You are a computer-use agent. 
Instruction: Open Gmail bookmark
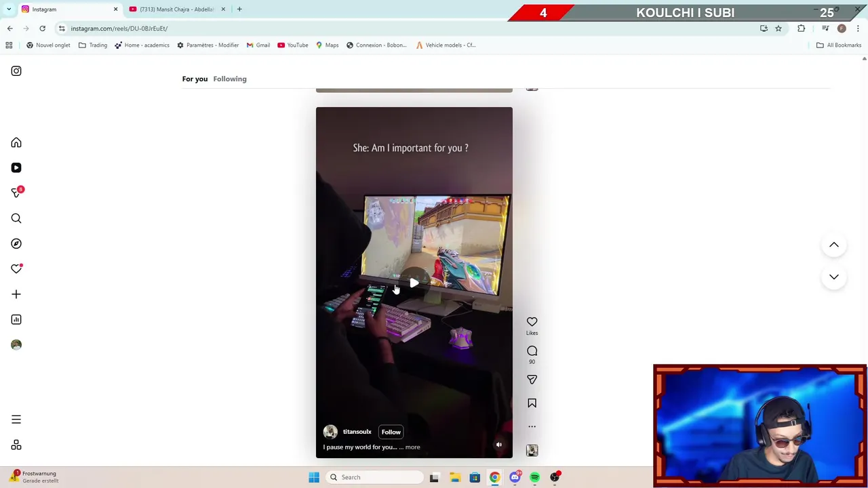[x=258, y=45]
